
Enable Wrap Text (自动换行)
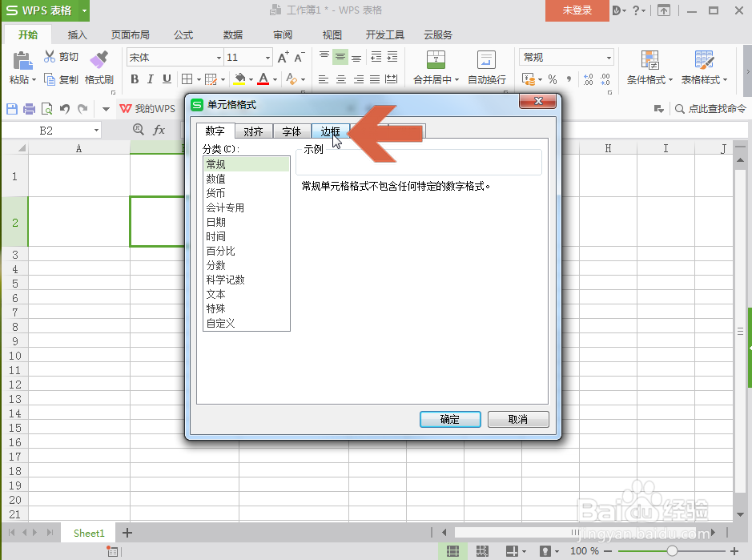[485, 67]
